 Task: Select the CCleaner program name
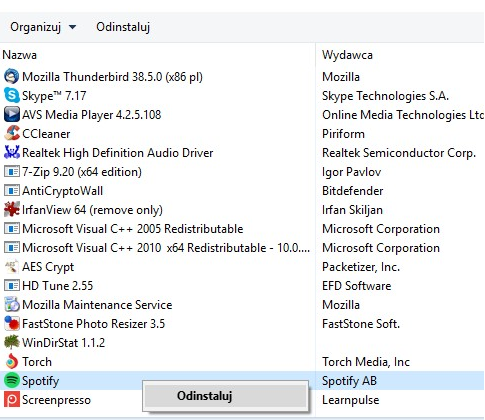click(46, 134)
